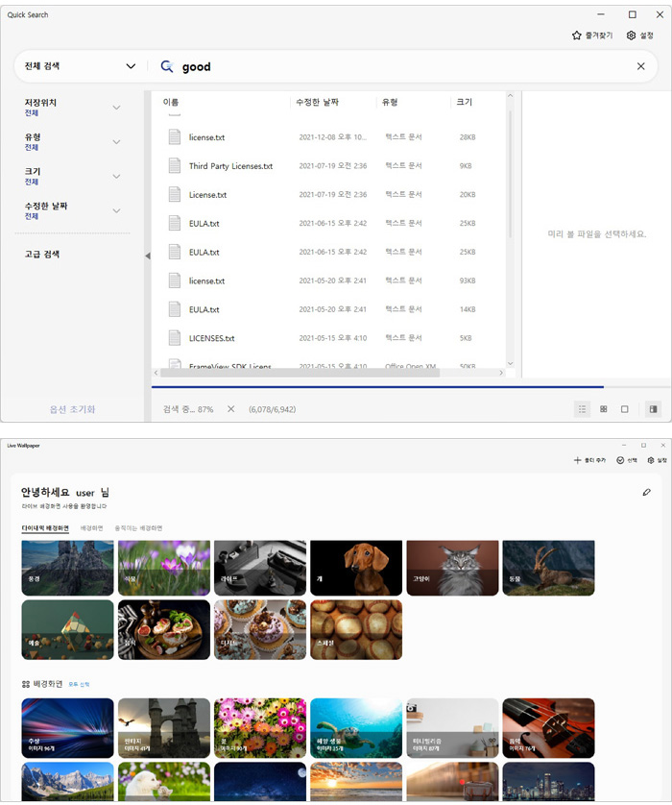The height and width of the screenshot is (805, 672).
Task: Expand the 유형 filter
Action: pos(72,142)
